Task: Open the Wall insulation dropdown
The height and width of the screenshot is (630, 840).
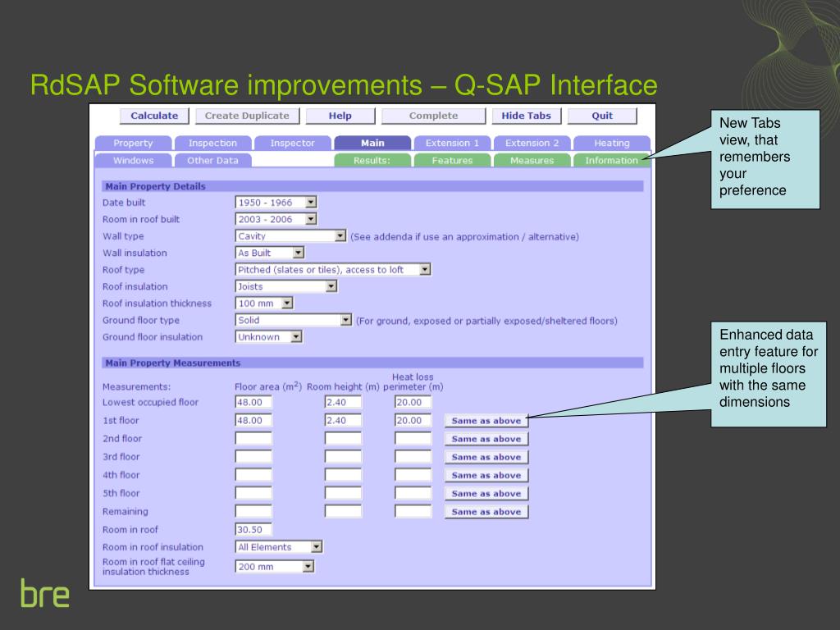Action: coord(270,253)
